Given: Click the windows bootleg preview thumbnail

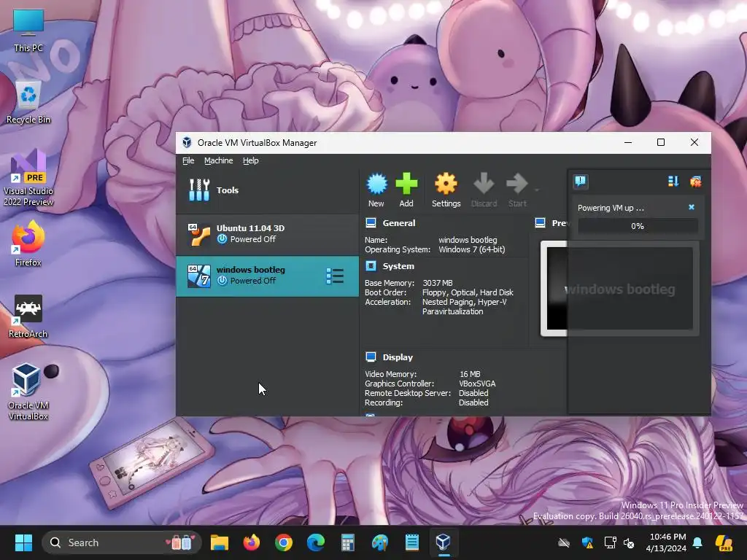Looking at the screenshot, I should pos(619,289).
